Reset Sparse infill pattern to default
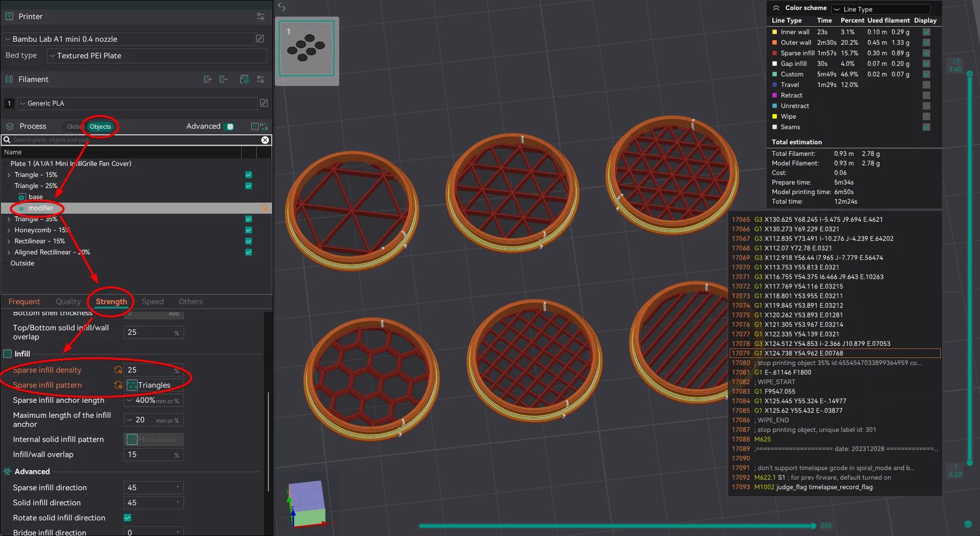 pos(118,385)
